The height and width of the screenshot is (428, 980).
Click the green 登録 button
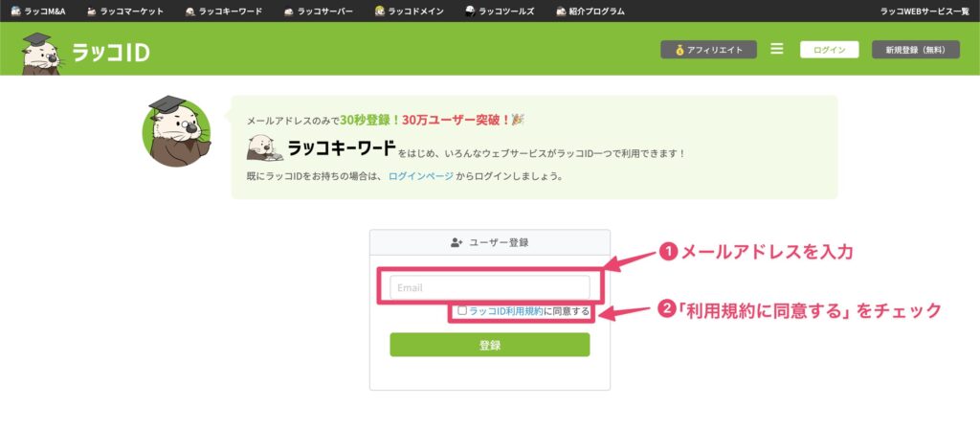coord(490,345)
